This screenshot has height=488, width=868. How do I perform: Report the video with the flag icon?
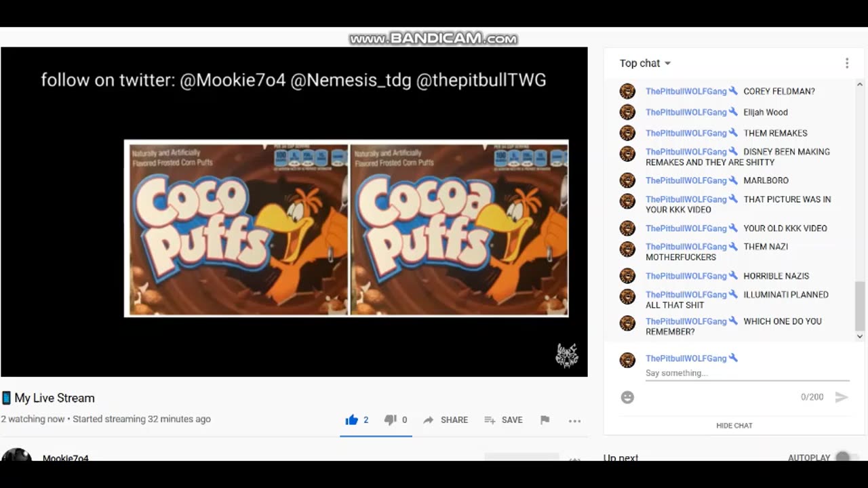[x=545, y=420]
